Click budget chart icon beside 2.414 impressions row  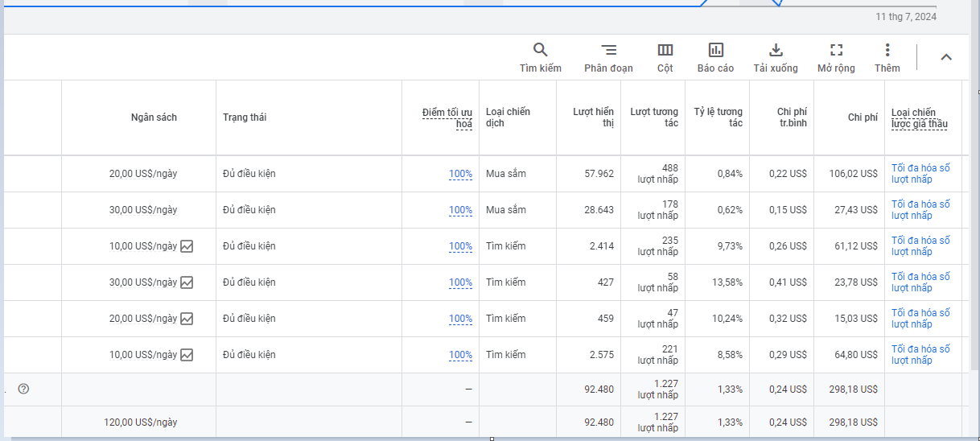(187, 246)
